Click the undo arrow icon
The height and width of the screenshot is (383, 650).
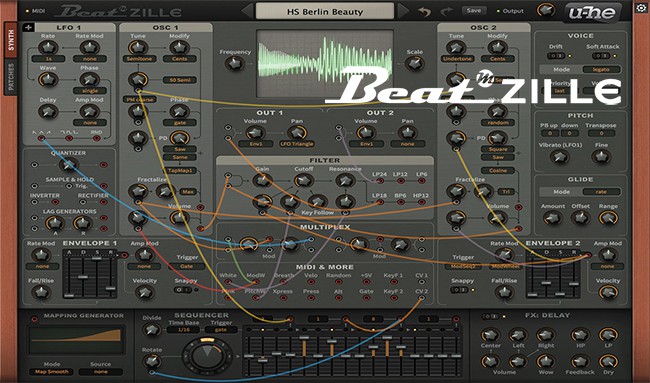(424, 12)
